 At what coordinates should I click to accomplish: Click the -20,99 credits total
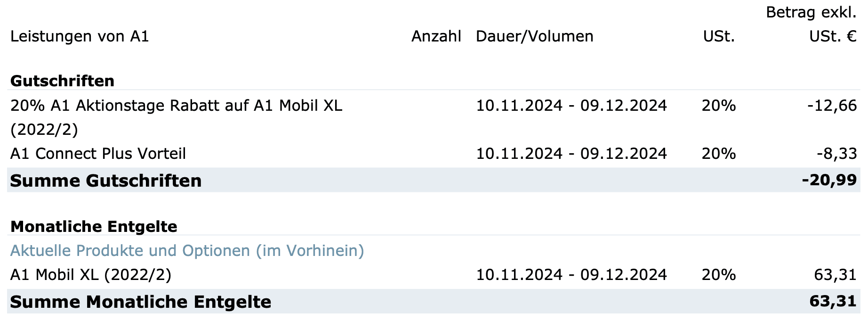pyautogui.click(x=829, y=180)
